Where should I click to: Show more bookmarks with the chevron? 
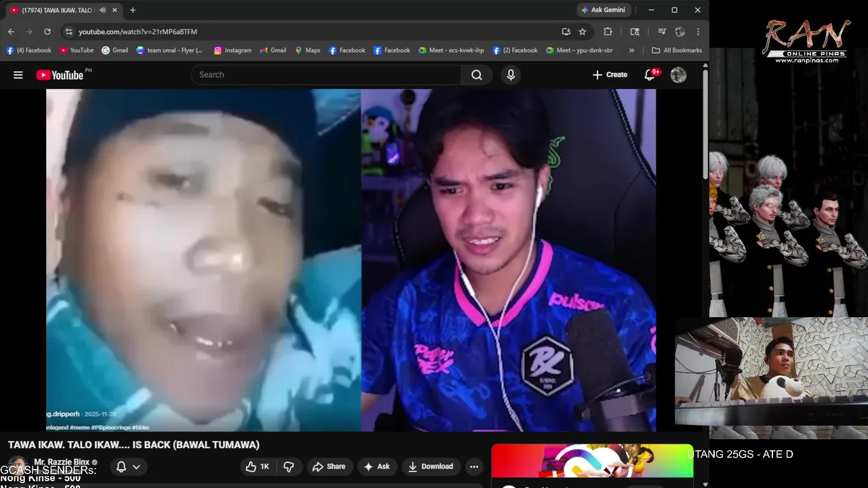pos(632,50)
